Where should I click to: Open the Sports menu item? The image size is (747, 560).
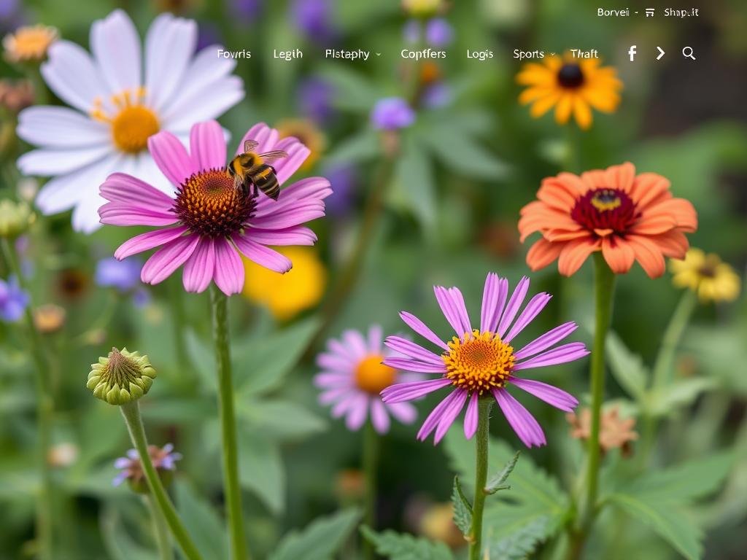pyautogui.click(x=528, y=54)
